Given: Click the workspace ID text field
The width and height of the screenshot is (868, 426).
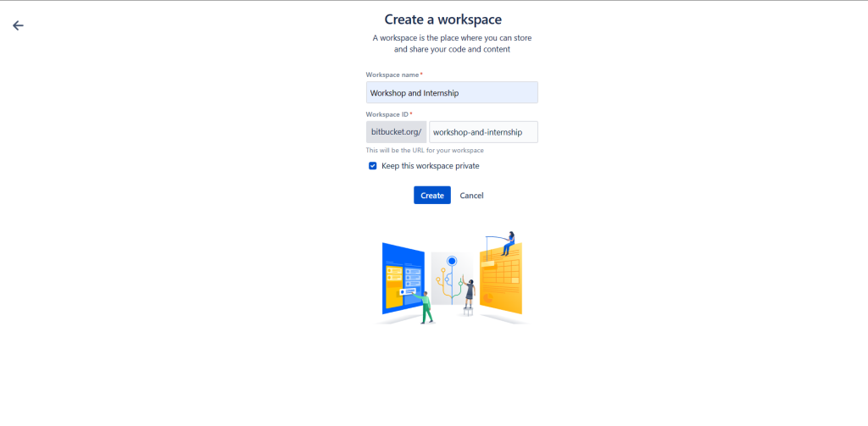Looking at the screenshot, I should [x=483, y=132].
